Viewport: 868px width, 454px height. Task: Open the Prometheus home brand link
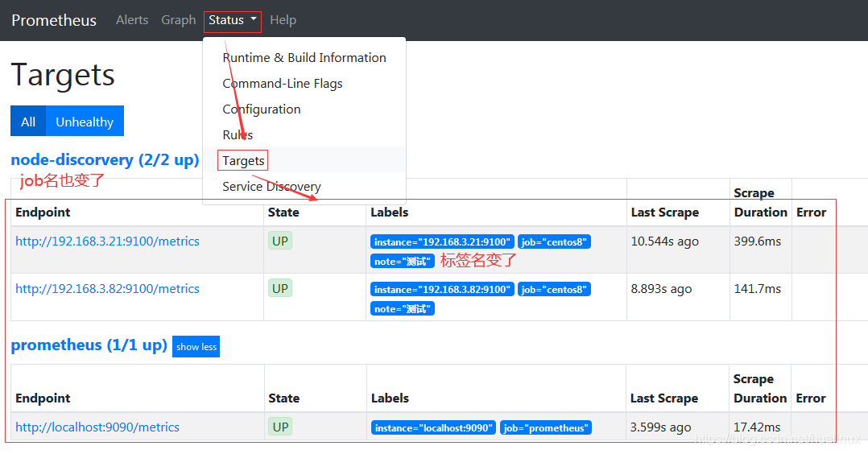54,20
